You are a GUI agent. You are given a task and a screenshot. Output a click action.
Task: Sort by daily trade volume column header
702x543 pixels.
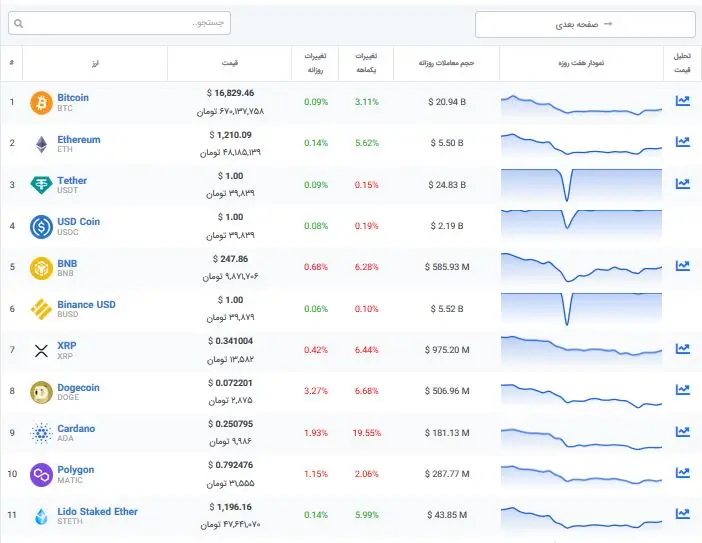446,63
